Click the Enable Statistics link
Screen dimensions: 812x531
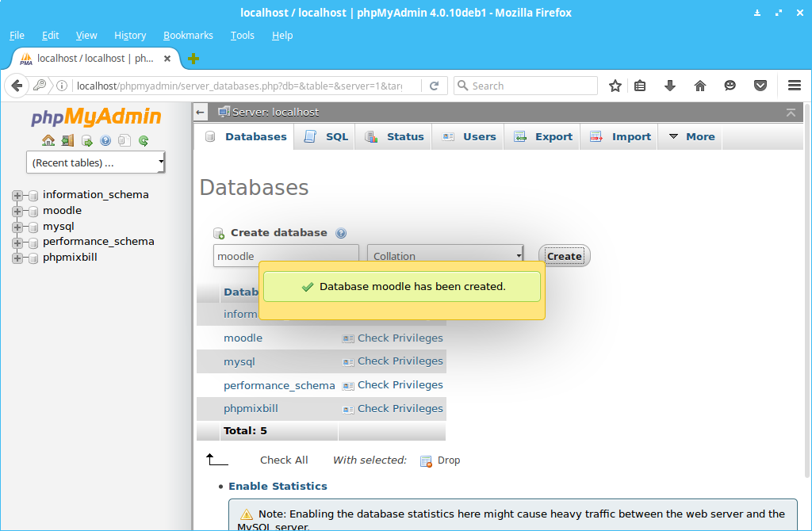point(278,486)
